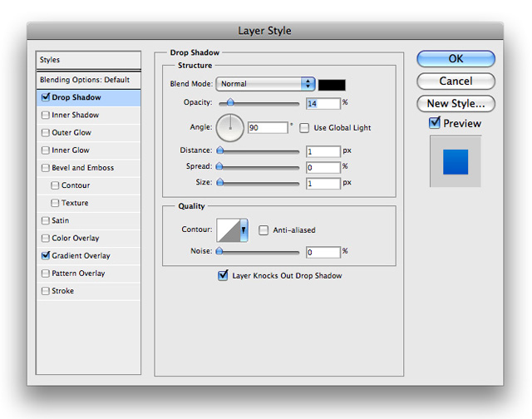
Task: Tick the Texture style checkbox
Action: point(55,203)
